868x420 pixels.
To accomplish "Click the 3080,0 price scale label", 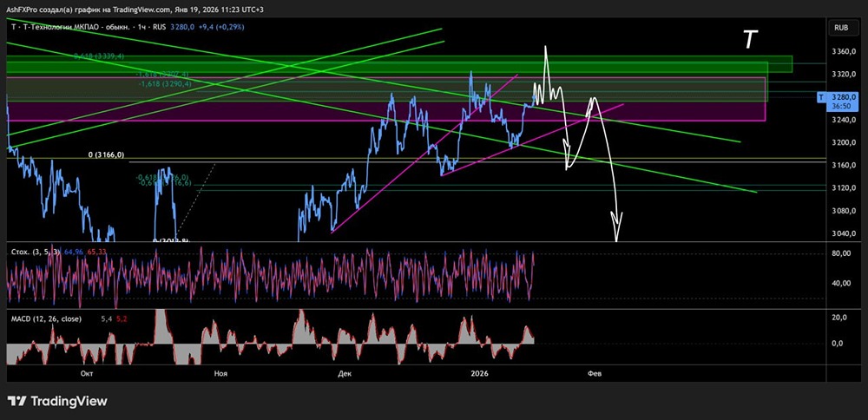I will (844, 211).
